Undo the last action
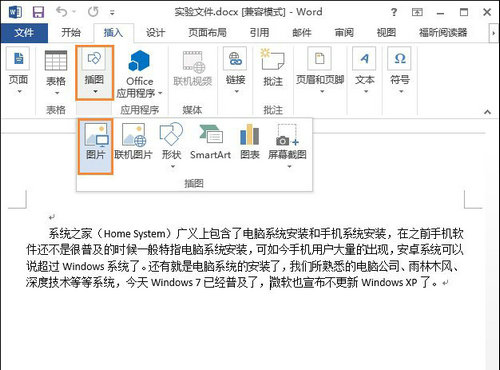 [62, 12]
